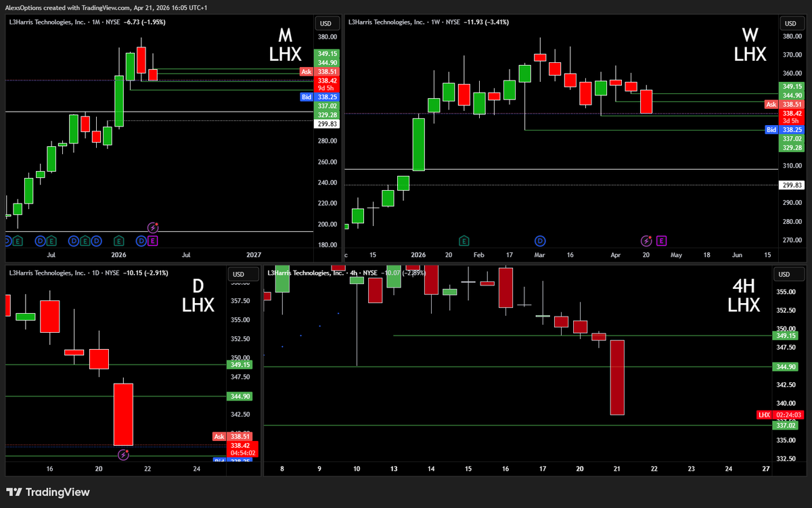This screenshot has height=508, width=812.
Task: Select the 299.83 label on weekly chart
Action: tap(791, 184)
